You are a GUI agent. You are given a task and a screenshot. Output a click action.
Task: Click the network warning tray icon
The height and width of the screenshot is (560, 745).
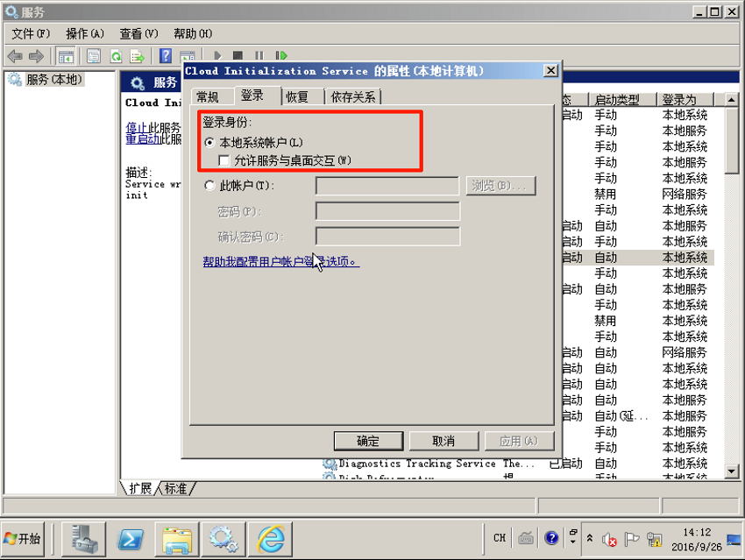click(654, 540)
